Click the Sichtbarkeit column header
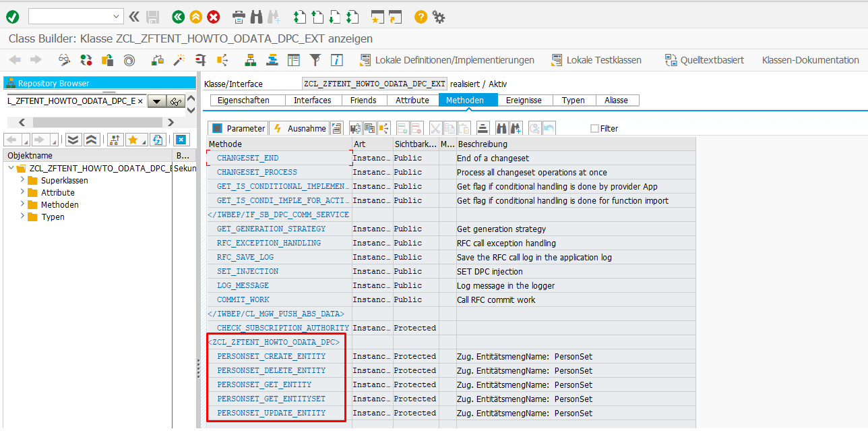 pos(416,144)
